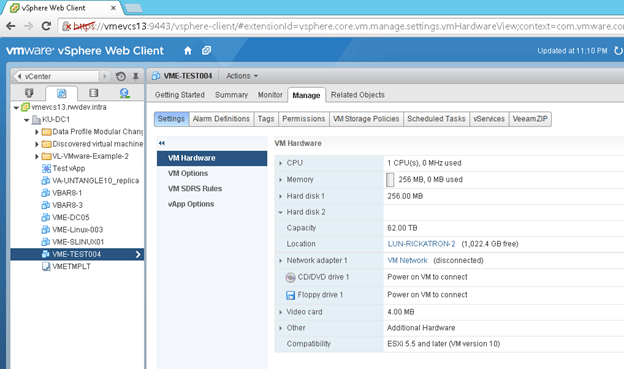Select VM Options in settings menu
624x369 pixels.
point(188,174)
